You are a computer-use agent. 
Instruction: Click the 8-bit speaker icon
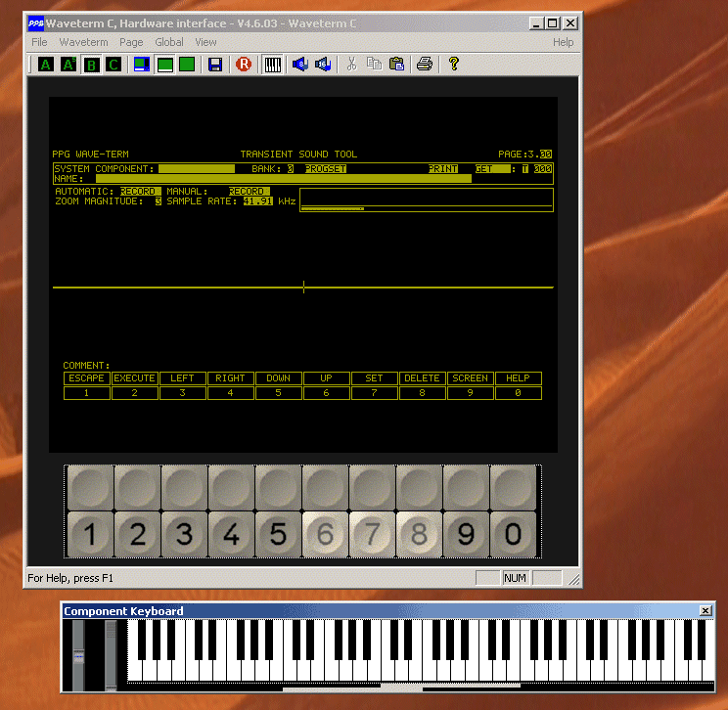coord(300,64)
